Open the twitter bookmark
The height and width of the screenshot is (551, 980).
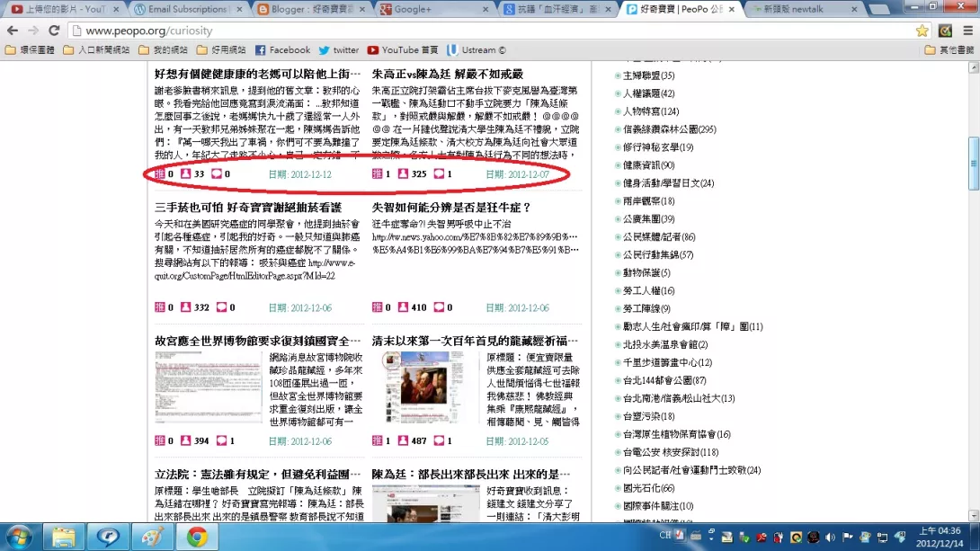(x=339, y=50)
